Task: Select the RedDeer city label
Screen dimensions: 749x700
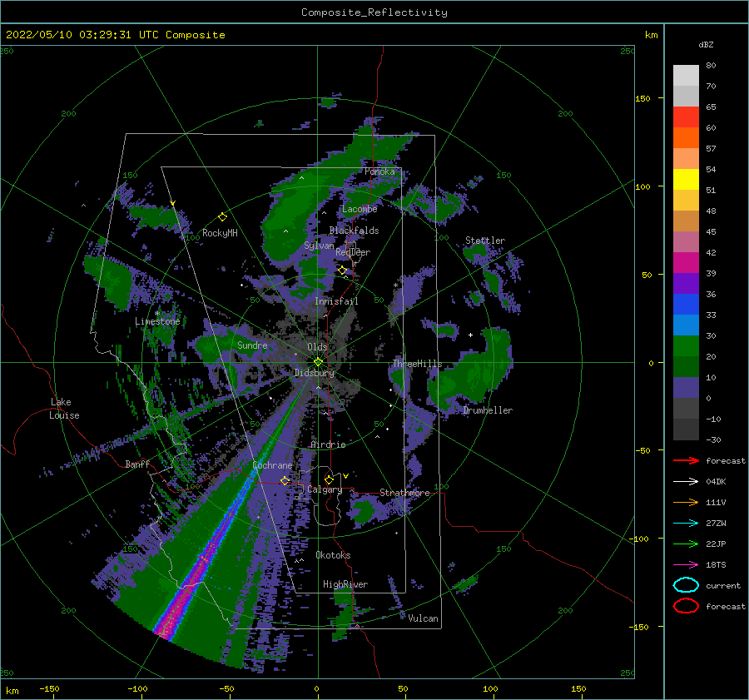Action: (353, 252)
